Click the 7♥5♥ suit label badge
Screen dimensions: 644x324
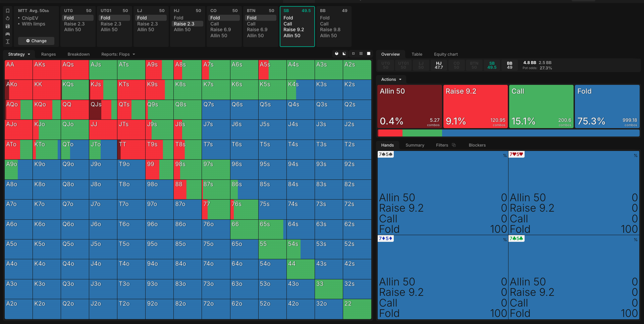(516, 154)
